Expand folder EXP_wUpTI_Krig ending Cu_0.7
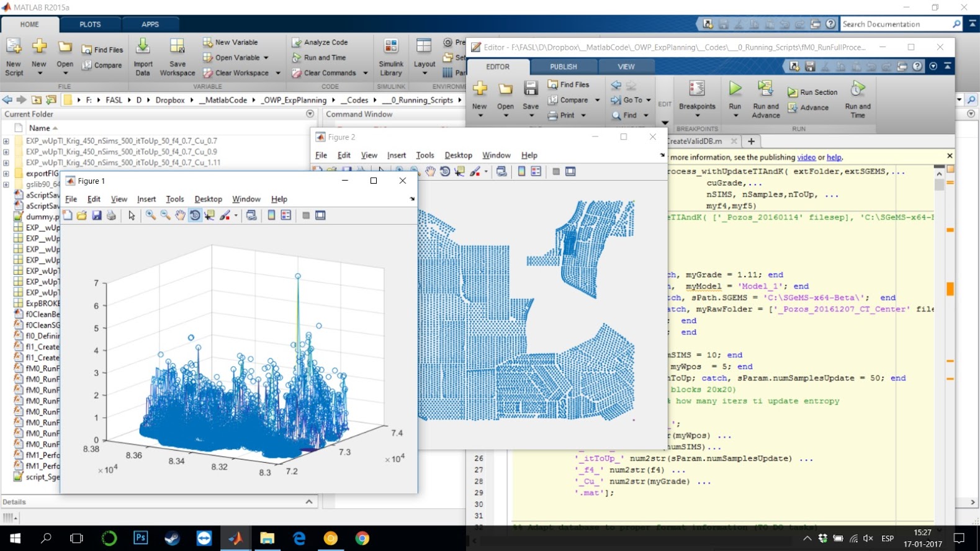 (6, 141)
